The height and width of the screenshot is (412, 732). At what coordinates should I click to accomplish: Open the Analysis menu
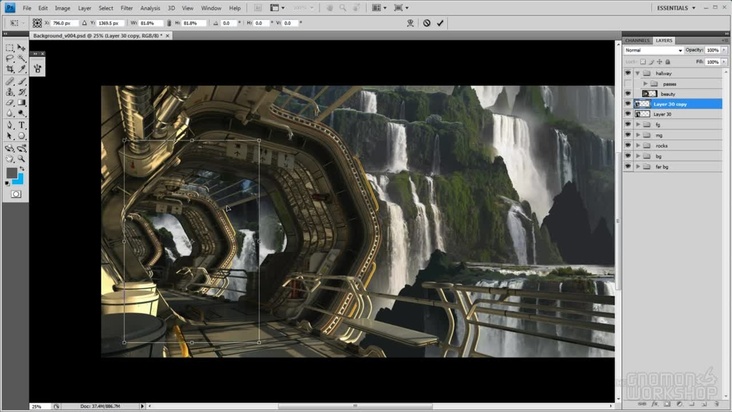pos(150,8)
